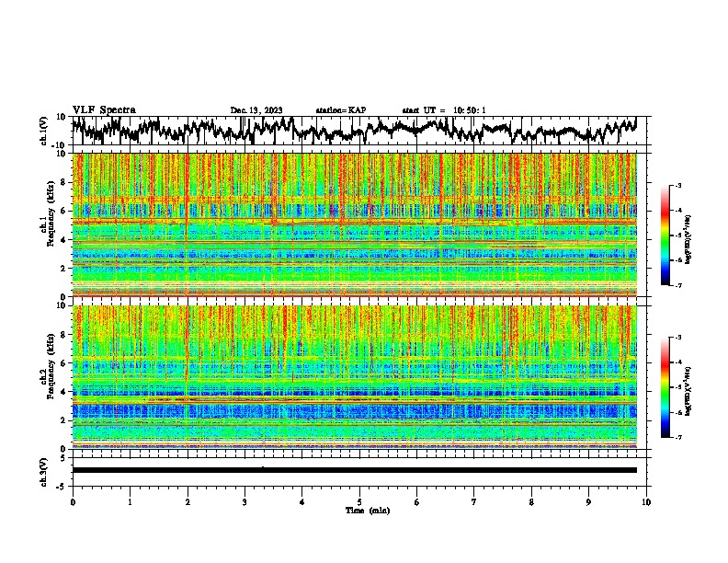
Task: Click the ch.2 spectrogram color scale bar
Action: [665, 387]
